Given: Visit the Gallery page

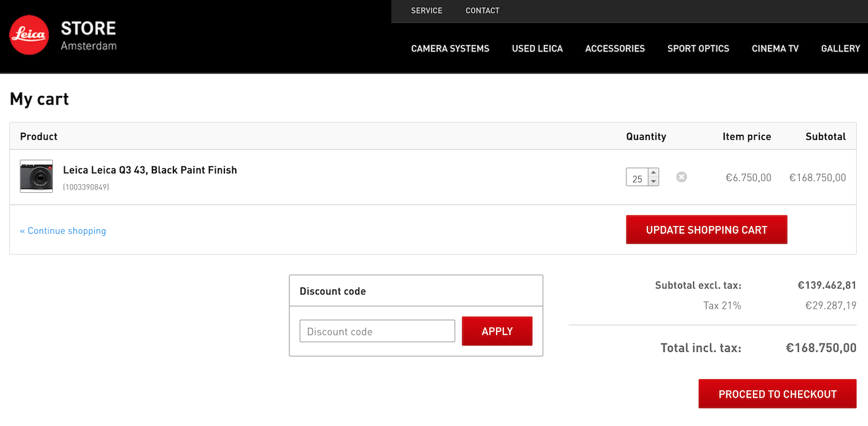Looking at the screenshot, I should (x=840, y=48).
